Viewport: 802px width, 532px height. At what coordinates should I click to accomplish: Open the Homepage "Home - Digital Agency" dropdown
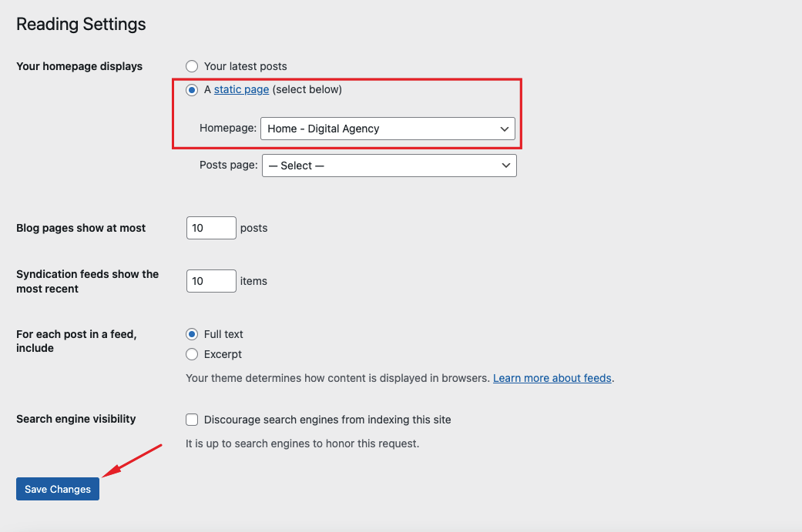(x=379, y=129)
